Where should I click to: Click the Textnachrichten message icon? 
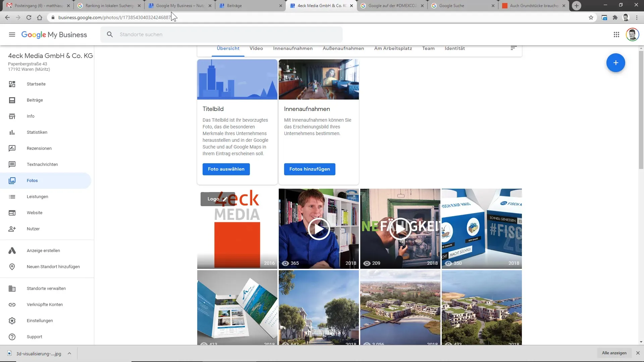(x=12, y=165)
